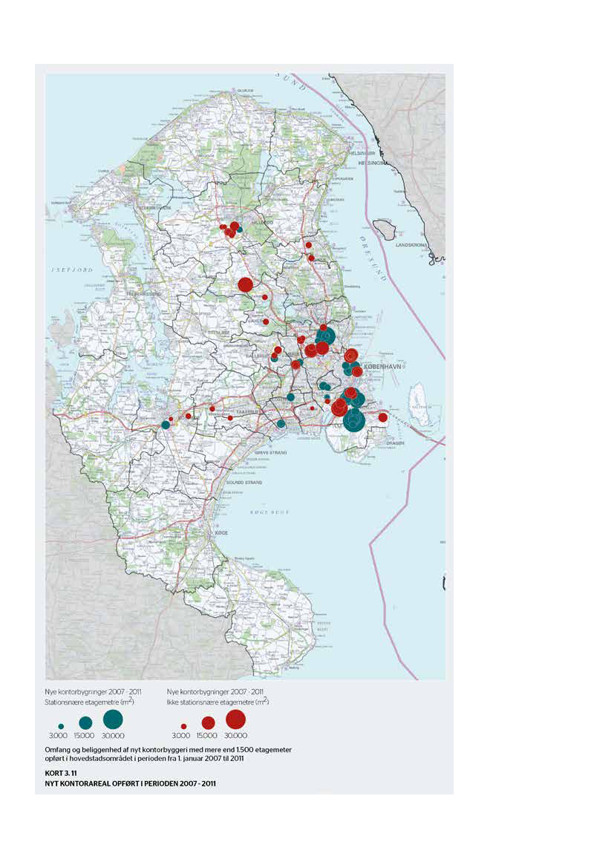Click the small teal 3.000 legend circle
The width and height of the screenshot is (614, 868).
coord(61,725)
